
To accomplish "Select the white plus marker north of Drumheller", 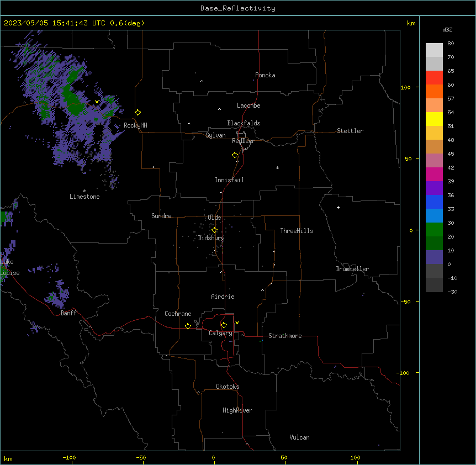I will coord(338,207).
